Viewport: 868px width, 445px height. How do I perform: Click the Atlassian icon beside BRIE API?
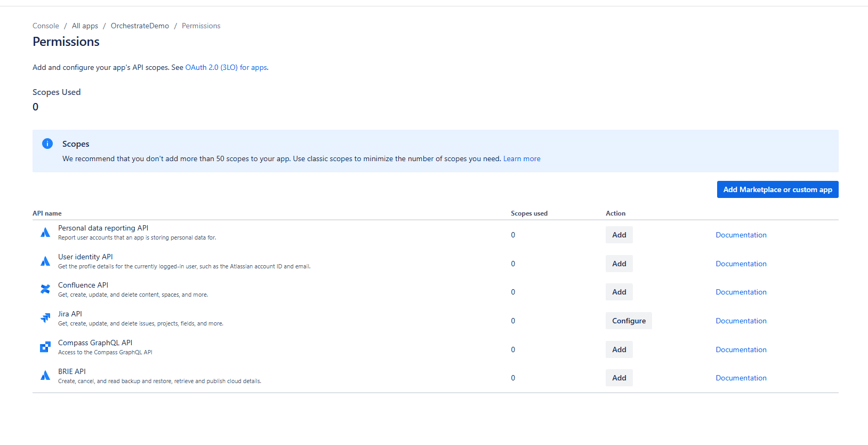[x=45, y=376]
